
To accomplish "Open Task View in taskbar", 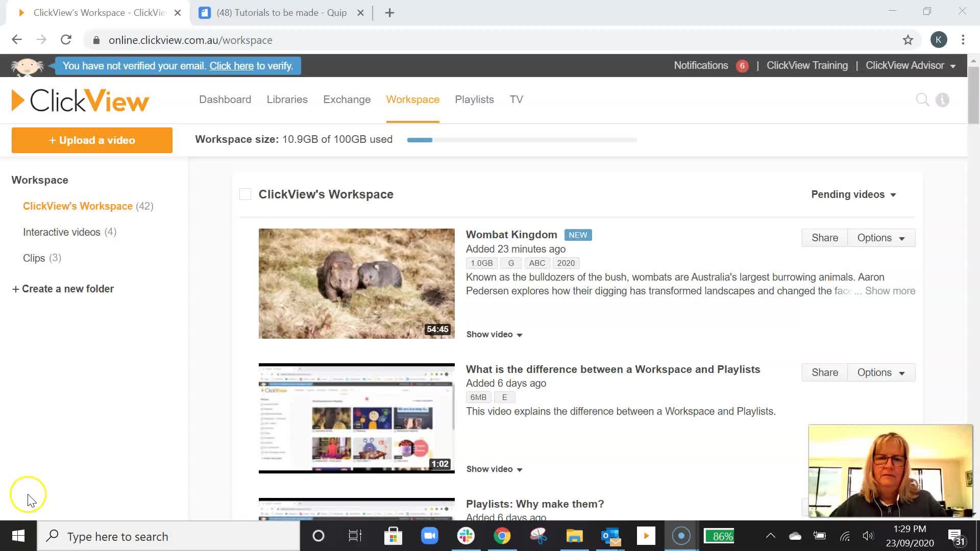I will [355, 536].
